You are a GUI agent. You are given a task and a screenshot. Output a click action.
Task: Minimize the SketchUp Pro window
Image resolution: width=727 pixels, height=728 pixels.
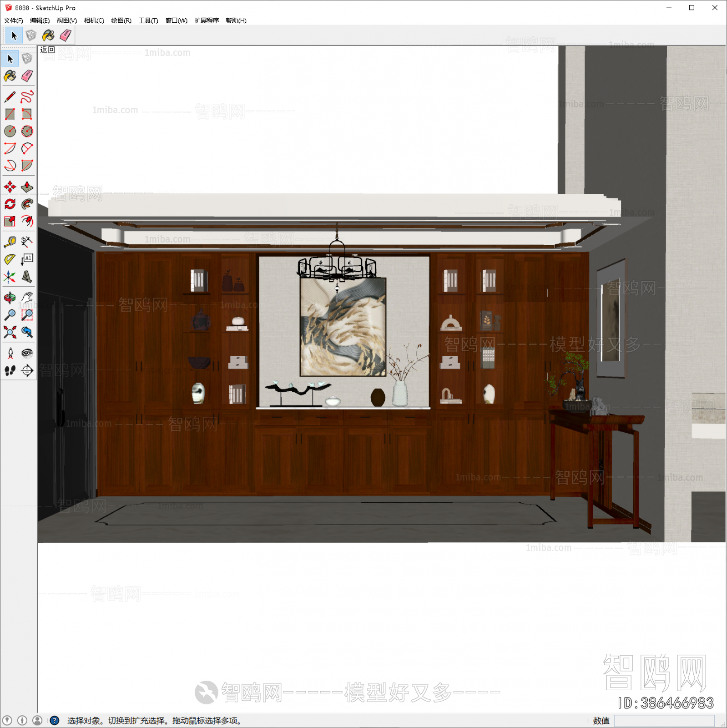click(x=669, y=8)
